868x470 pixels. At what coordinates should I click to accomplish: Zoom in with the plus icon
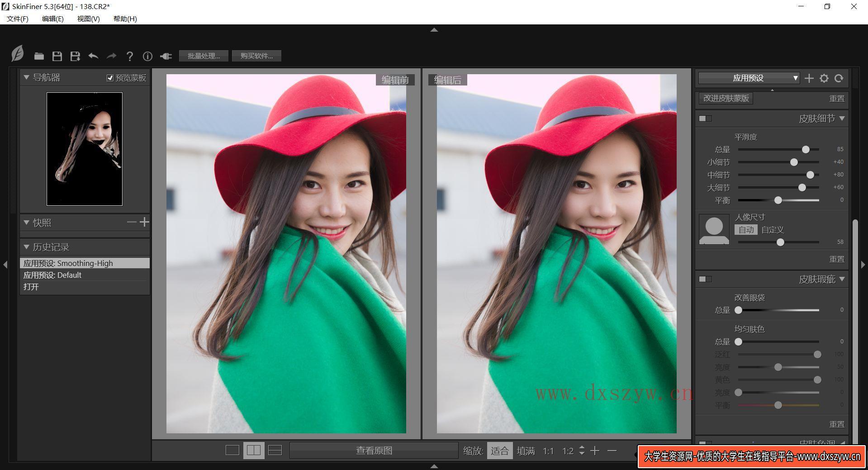click(x=595, y=451)
